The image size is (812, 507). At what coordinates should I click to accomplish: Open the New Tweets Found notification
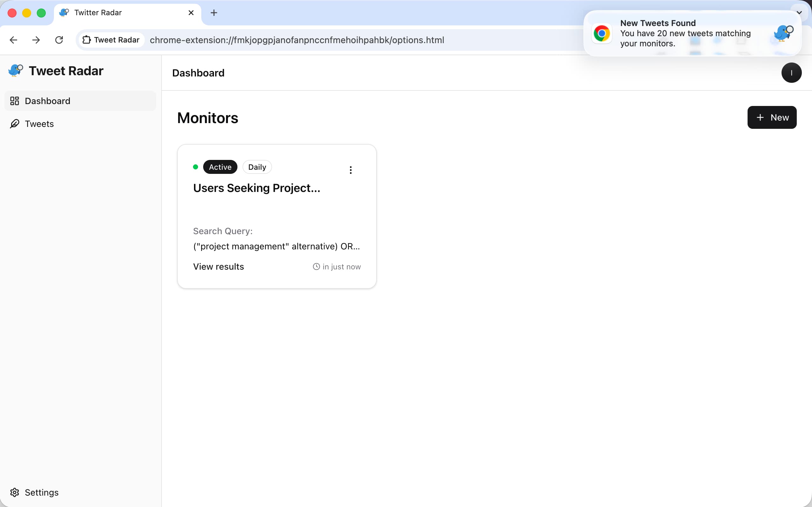tap(692, 33)
